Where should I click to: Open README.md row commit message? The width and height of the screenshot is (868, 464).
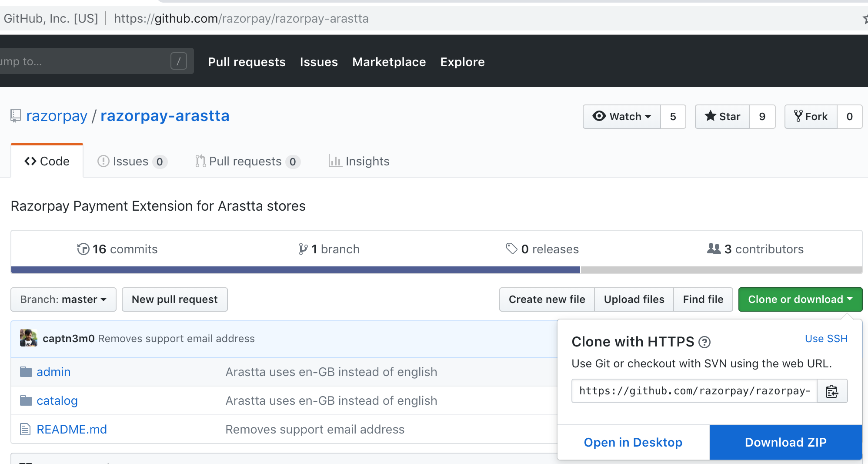tap(315, 429)
